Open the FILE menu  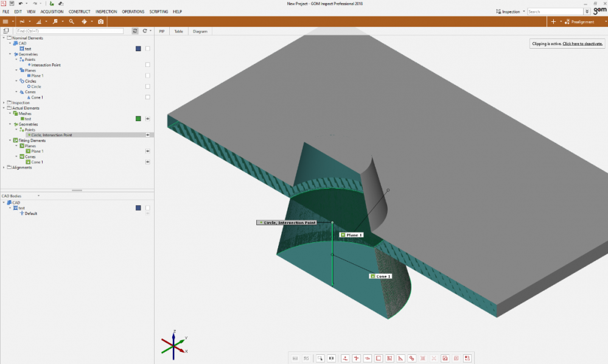tap(6, 12)
